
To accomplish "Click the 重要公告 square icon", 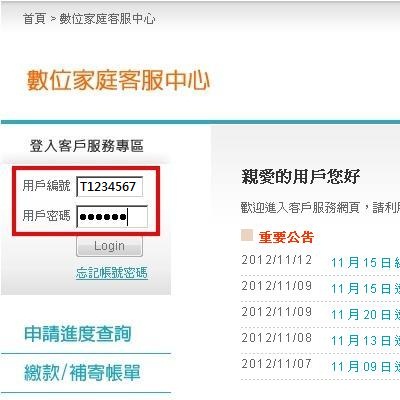I will click(x=247, y=235).
